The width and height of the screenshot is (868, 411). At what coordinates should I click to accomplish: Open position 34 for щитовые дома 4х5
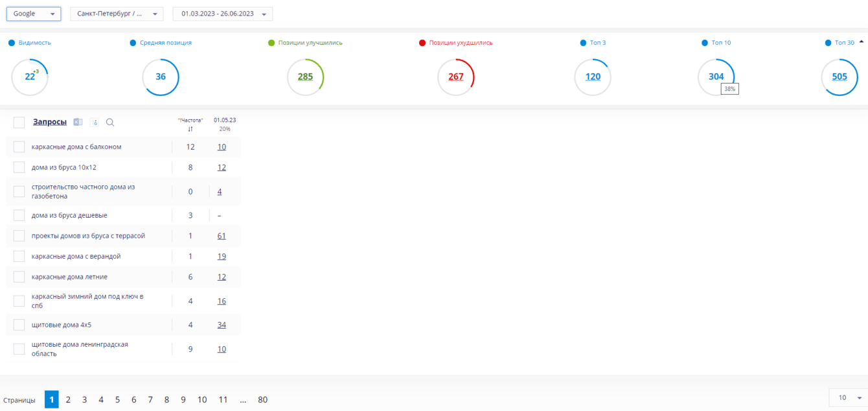pos(222,325)
